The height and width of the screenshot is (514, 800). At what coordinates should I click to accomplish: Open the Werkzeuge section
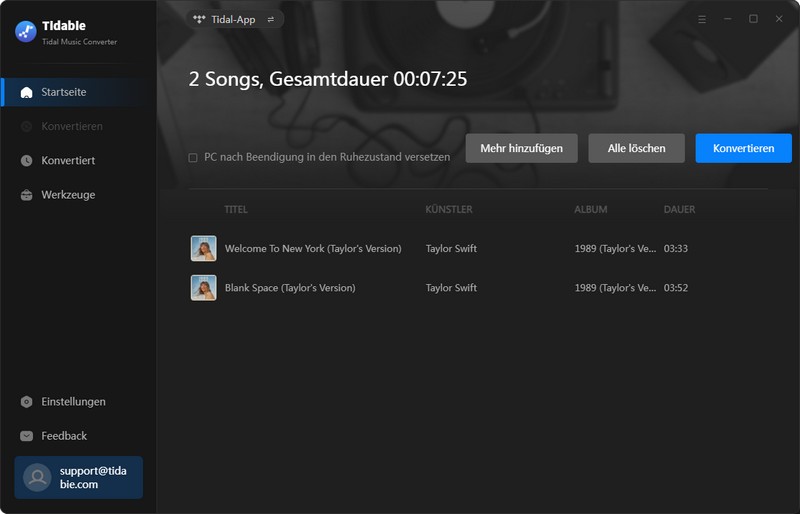[68, 195]
